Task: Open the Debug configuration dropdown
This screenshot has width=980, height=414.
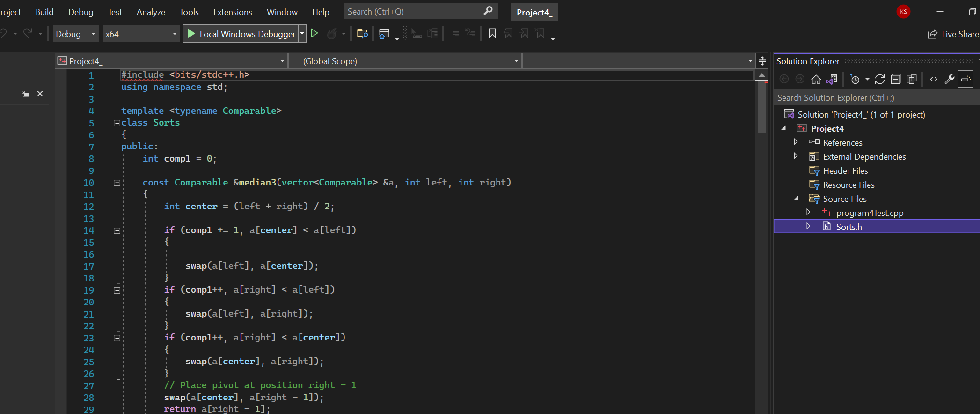Action: [x=75, y=34]
